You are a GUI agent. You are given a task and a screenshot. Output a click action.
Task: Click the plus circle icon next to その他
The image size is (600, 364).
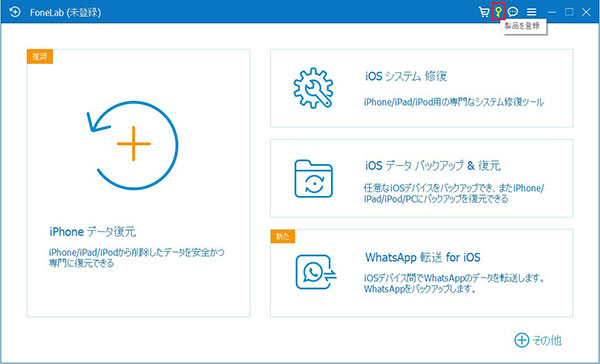pos(522,340)
